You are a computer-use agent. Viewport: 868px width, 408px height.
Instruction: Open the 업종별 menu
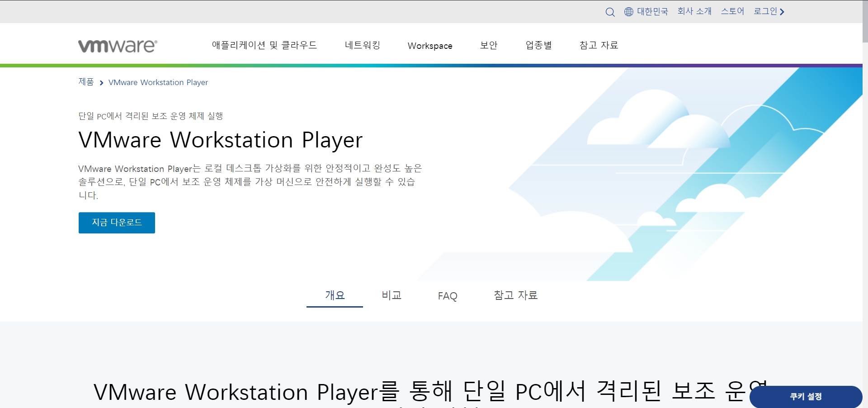pyautogui.click(x=538, y=45)
